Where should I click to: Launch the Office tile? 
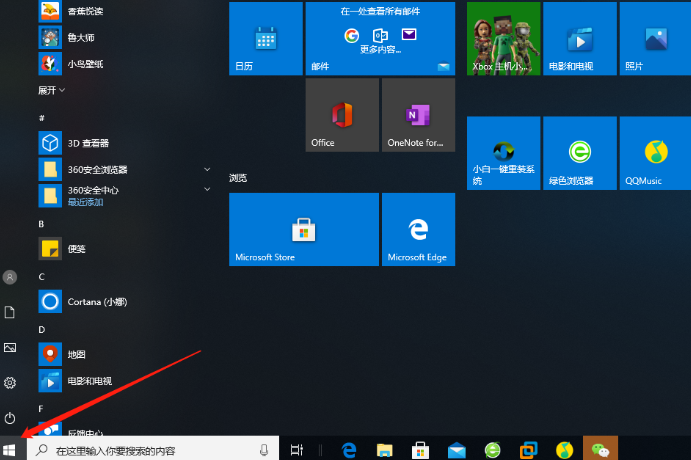(x=342, y=115)
